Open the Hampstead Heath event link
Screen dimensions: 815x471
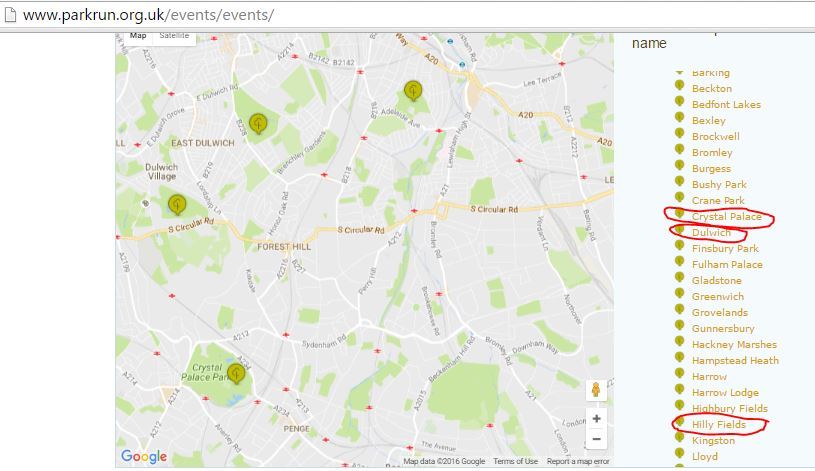point(735,361)
